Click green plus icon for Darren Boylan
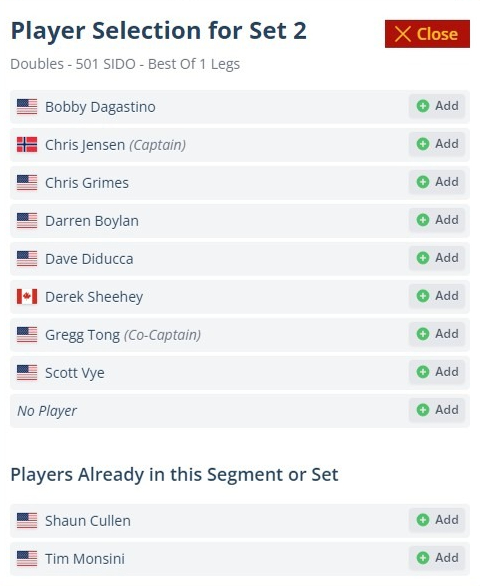480x586 pixels. 423,220
